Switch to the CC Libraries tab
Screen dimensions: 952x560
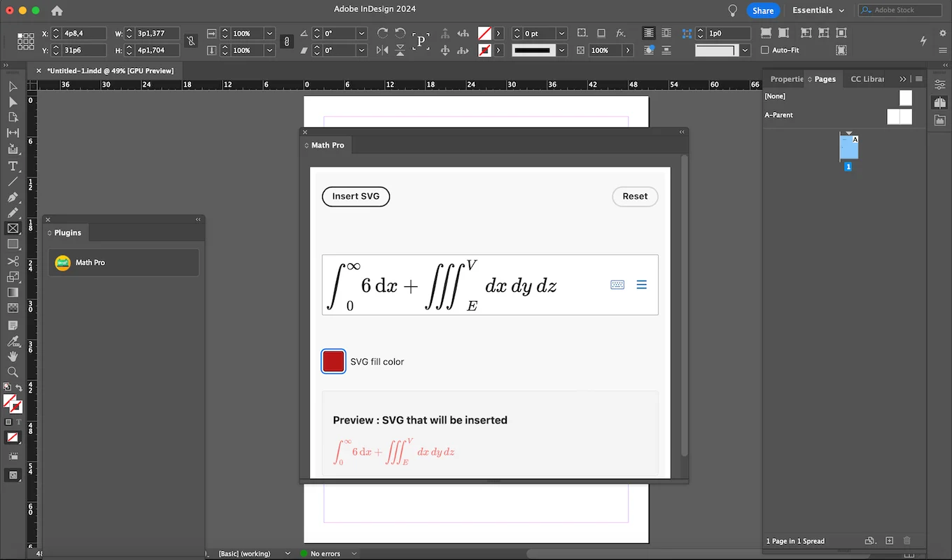(867, 79)
